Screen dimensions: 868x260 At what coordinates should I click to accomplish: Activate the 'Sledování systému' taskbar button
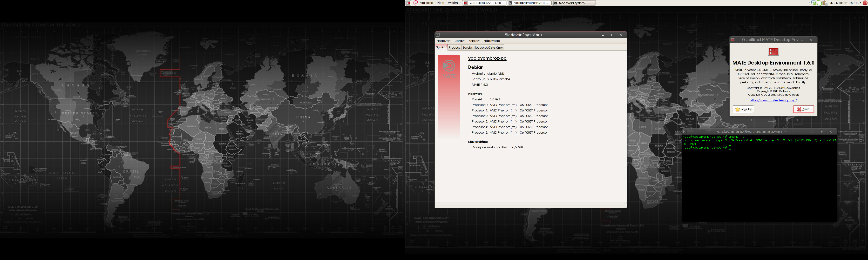coord(574,3)
